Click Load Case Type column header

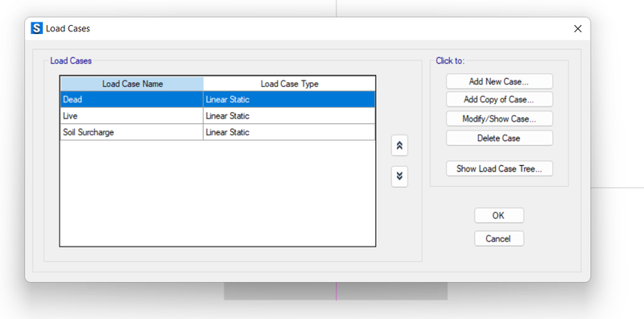pyautogui.click(x=289, y=84)
